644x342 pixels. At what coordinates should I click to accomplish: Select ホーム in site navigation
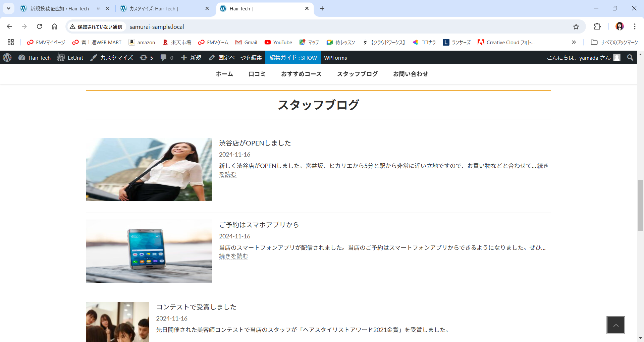click(x=224, y=74)
